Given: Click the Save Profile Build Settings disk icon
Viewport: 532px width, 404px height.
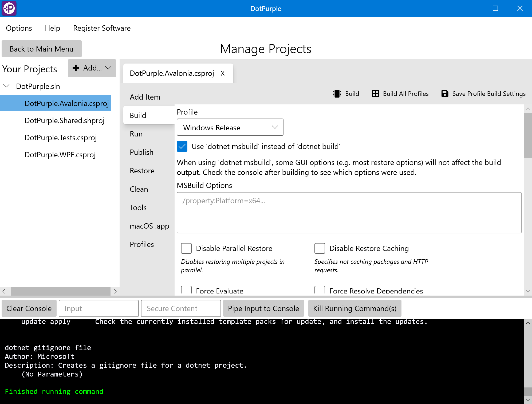Looking at the screenshot, I should click(445, 94).
